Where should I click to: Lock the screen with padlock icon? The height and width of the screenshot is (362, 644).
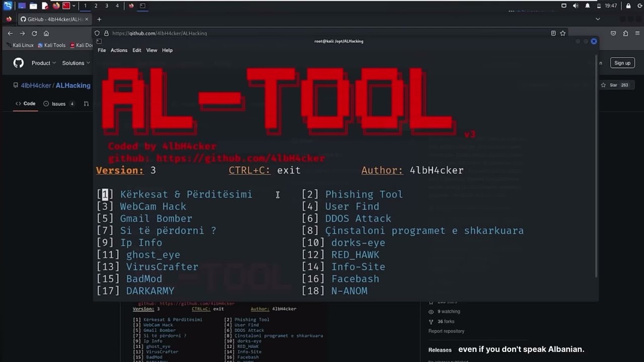click(628, 6)
